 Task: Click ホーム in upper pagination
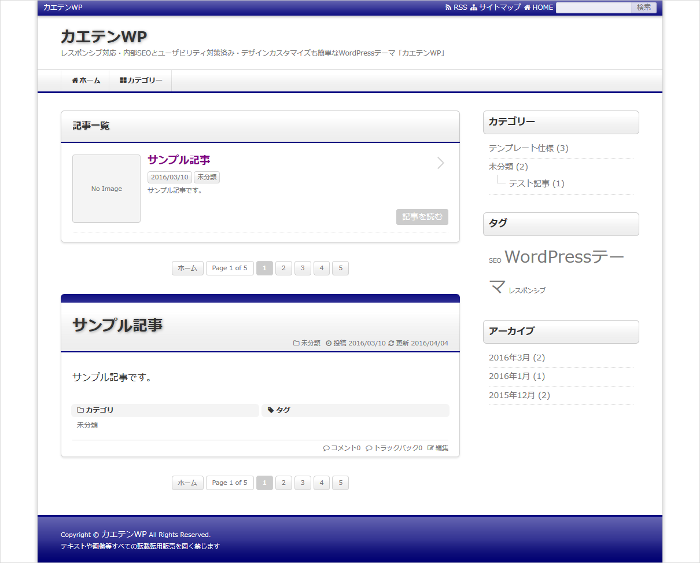click(188, 268)
